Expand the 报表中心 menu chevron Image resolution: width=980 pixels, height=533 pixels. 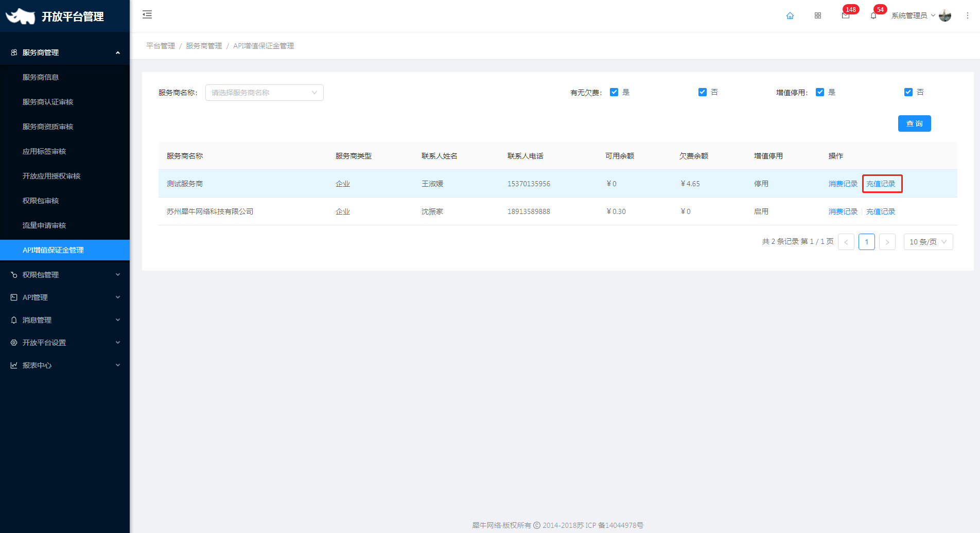pyautogui.click(x=118, y=365)
